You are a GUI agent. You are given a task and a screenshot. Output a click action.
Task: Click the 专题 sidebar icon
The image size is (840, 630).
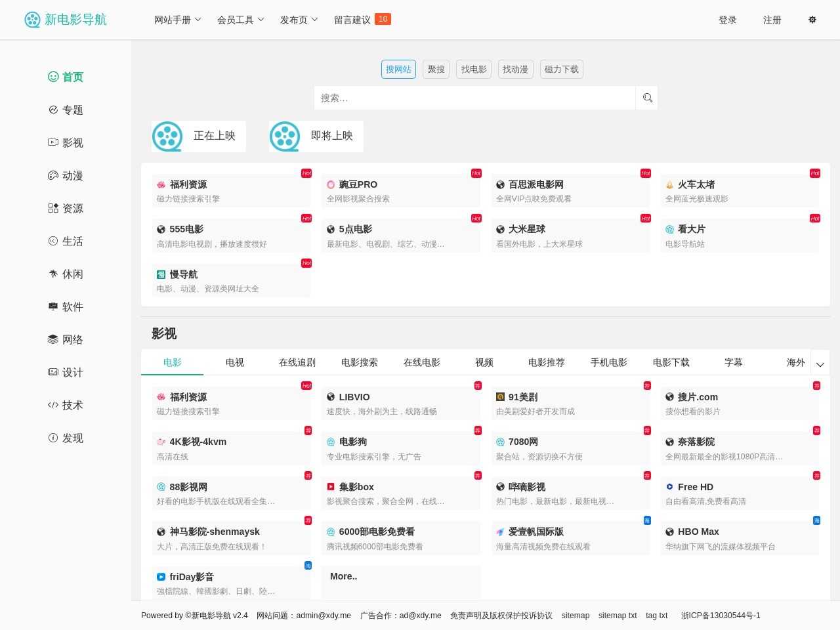53,110
